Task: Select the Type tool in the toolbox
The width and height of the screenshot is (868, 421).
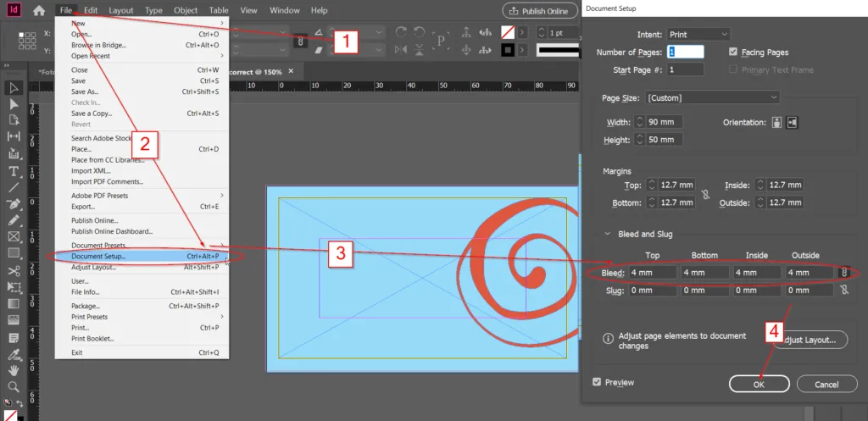Action: click(14, 170)
